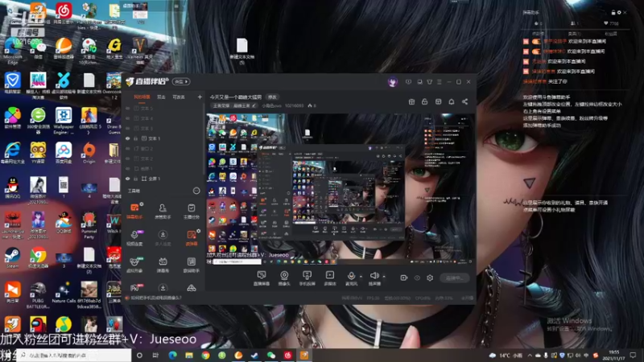Screen dimensions: 644x362
Task: Toggle visibility of the 窗口 2 layer
Action: click(128, 149)
